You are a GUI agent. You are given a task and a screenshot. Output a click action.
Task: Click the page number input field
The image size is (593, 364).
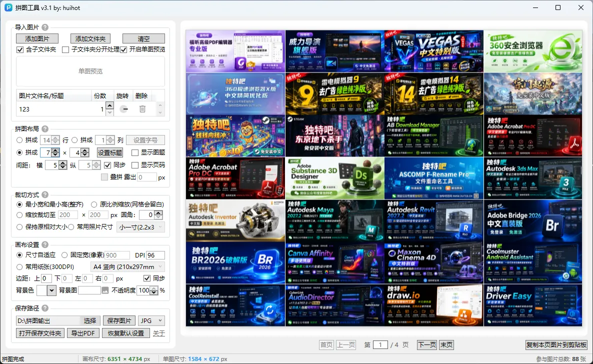380,344
